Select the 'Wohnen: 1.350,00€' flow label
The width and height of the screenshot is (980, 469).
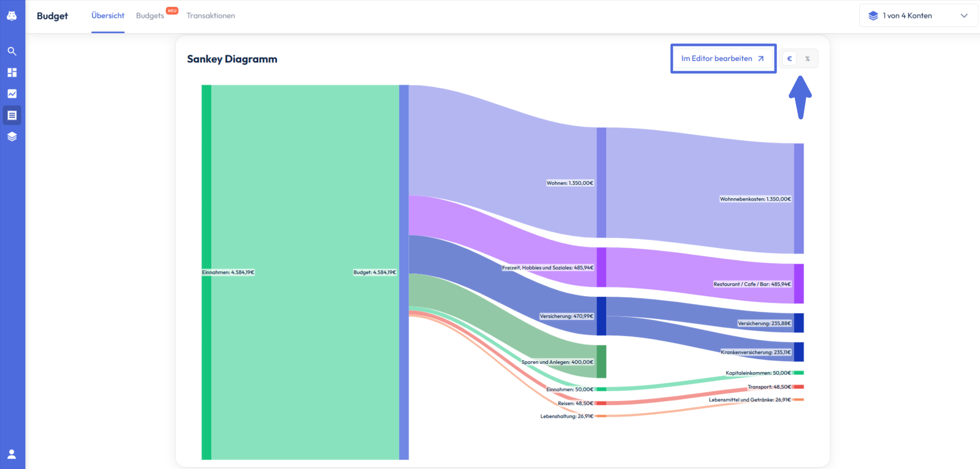[570, 183]
